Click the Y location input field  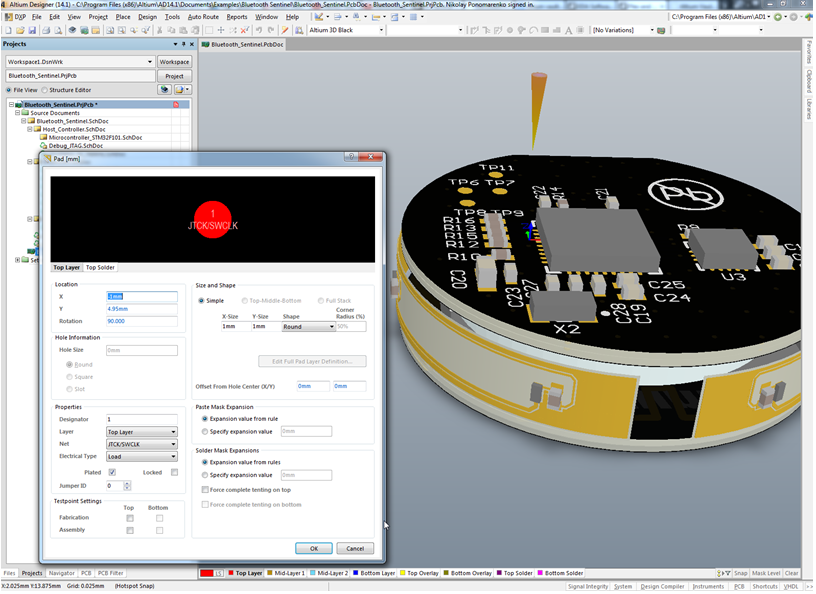(x=141, y=309)
